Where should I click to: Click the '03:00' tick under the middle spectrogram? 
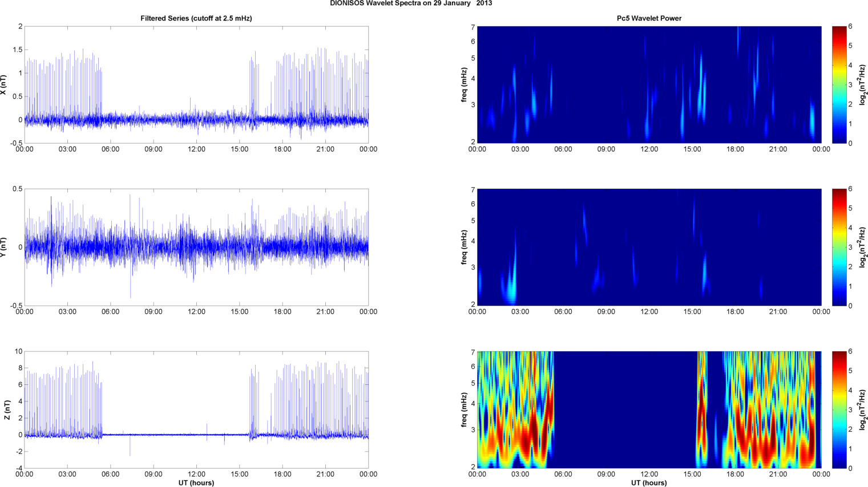pos(520,312)
